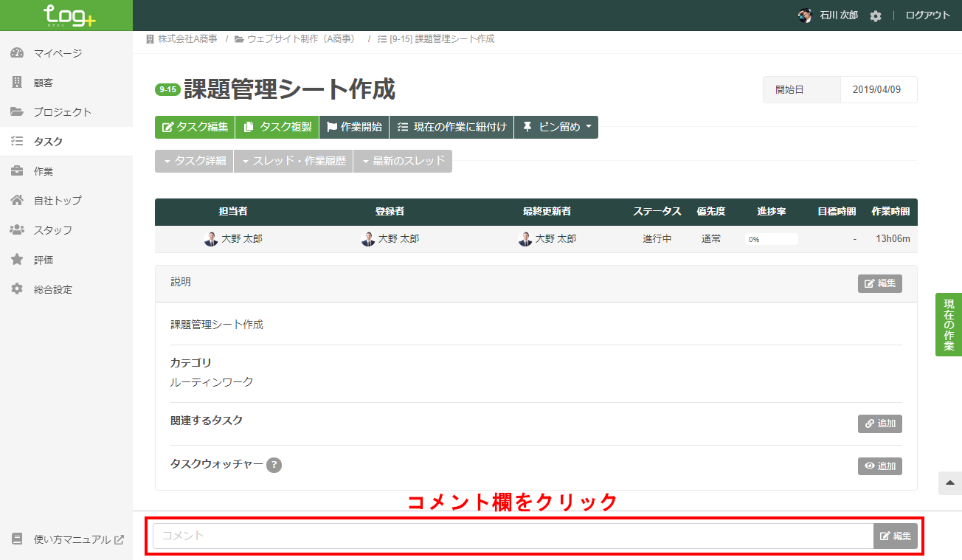Open the 現在の作業 side panel tab
The image size is (962, 560).
pyautogui.click(x=949, y=325)
